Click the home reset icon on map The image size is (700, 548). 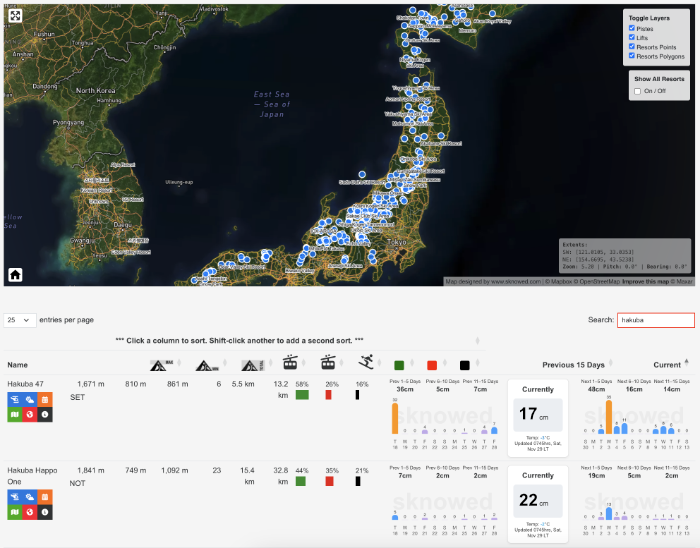pos(16,274)
